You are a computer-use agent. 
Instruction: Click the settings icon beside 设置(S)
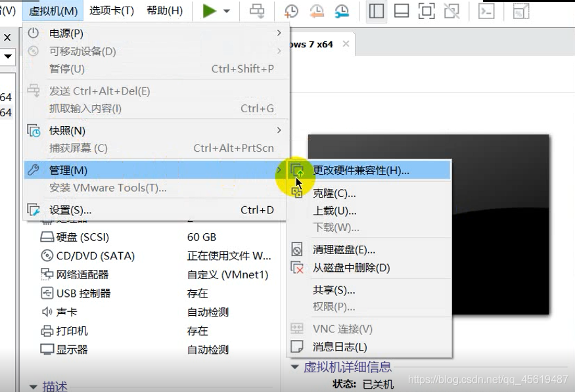click(x=34, y=210)
